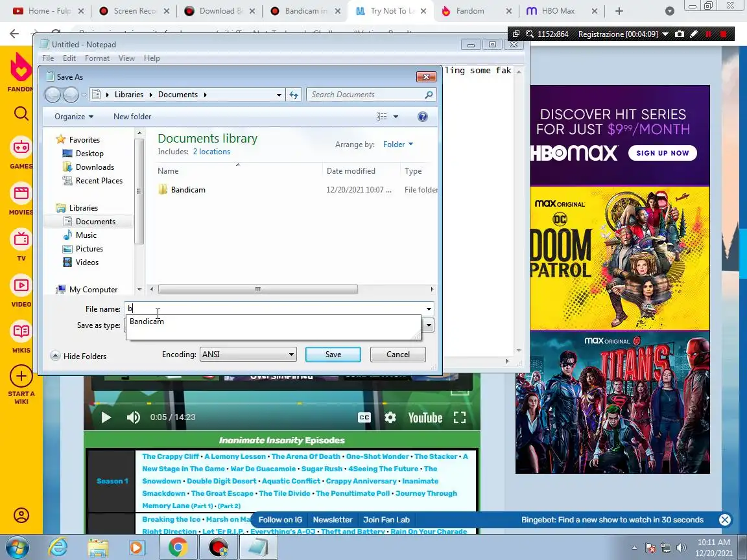Click the File name input field
Screen dimensions: 747x560
tap(274, 309)
